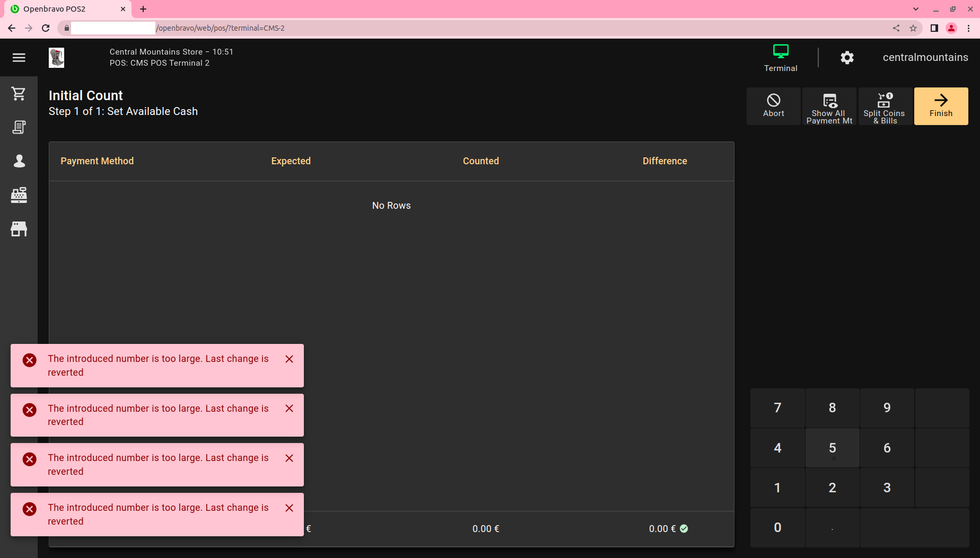Open the centralmountains user menu
Viewport: 980px width, 558px height.
(x=925, y=57)
